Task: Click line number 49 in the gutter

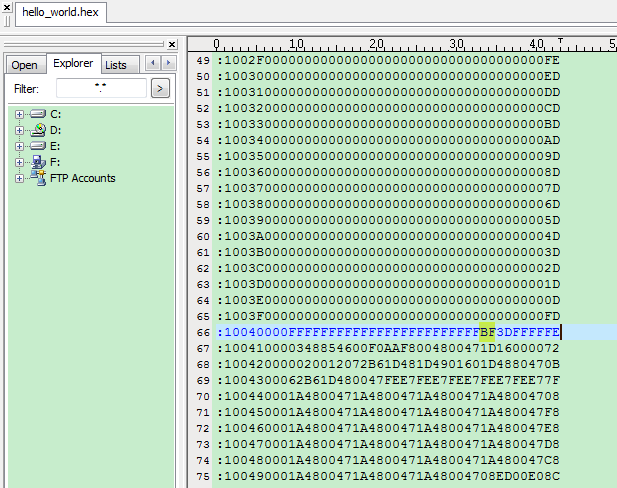Action: (203, 61)
